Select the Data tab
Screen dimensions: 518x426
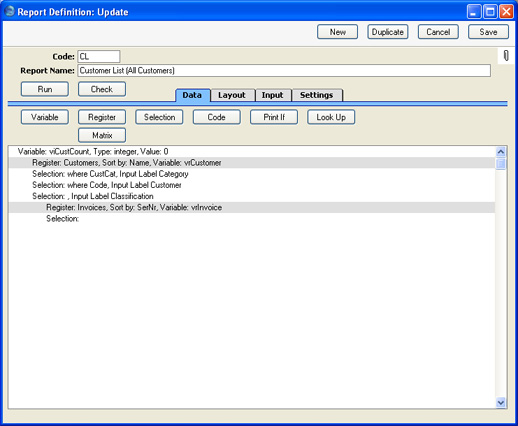(192, 95)
